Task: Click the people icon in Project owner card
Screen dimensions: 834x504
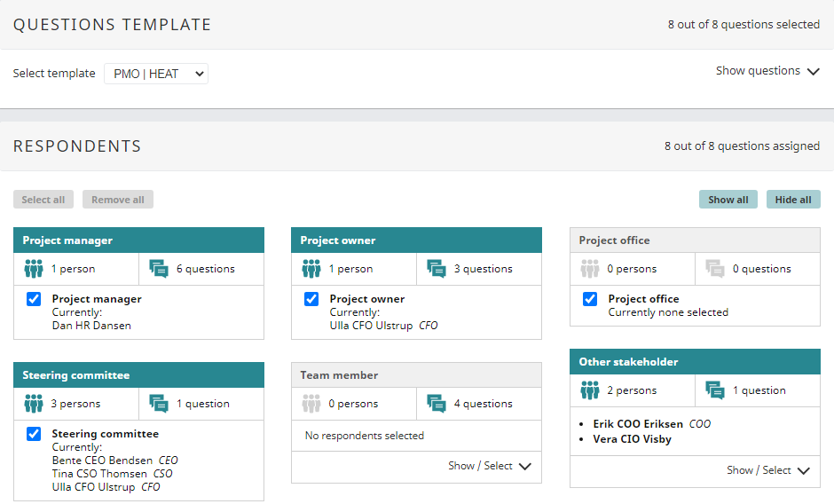Action: click(311, 269)
